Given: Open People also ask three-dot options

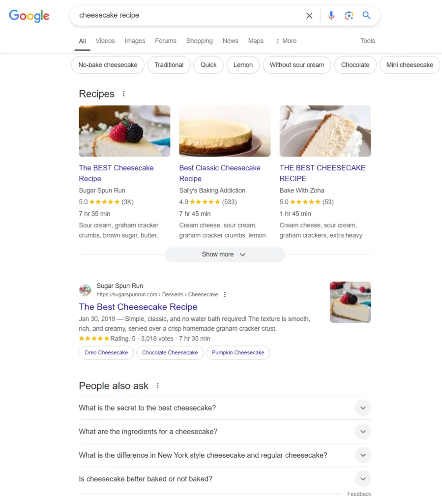Looking at the screenshot, I should [x=158, y=386].
